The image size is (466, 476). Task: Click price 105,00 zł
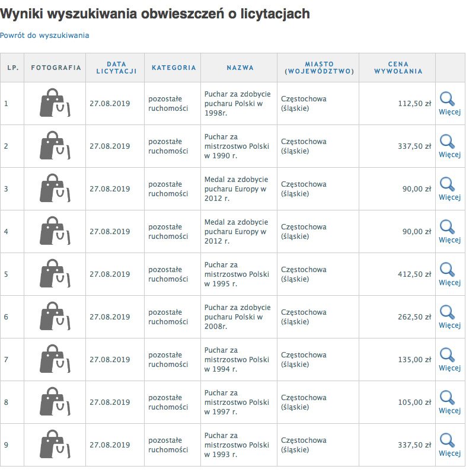pyautogui.click(x=414, y=402)
